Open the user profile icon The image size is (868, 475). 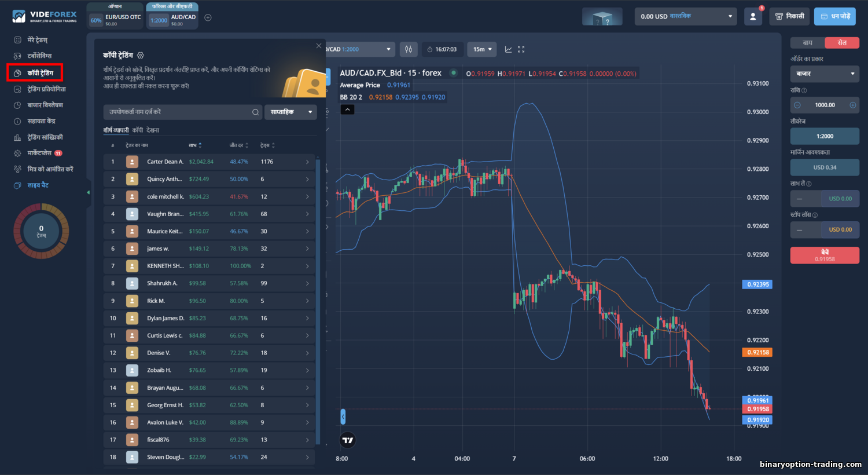[x=753, y=16]
